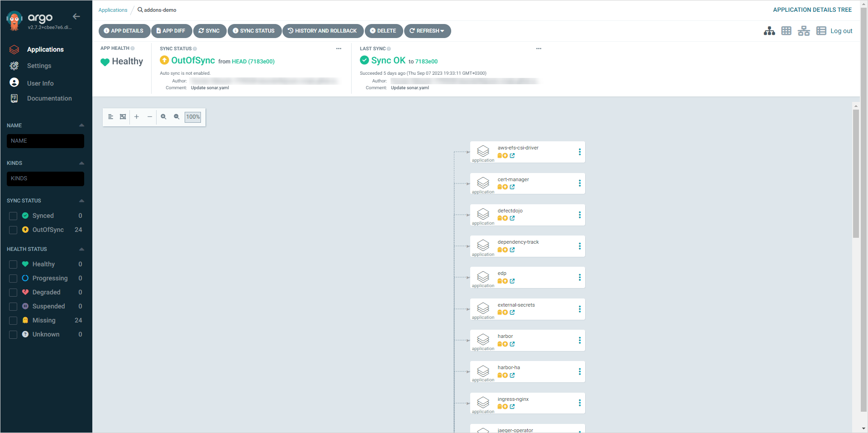Click the DELETE button

[x=383, y=31]
